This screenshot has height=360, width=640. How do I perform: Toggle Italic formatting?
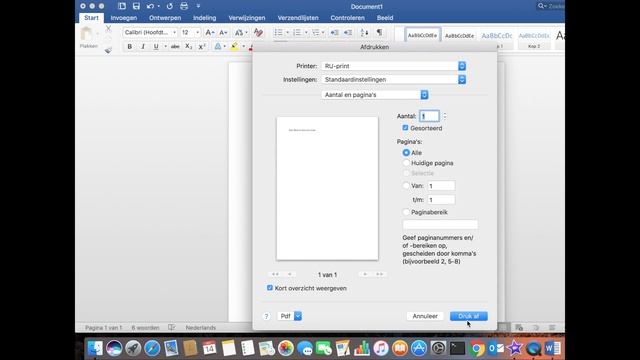143,47
